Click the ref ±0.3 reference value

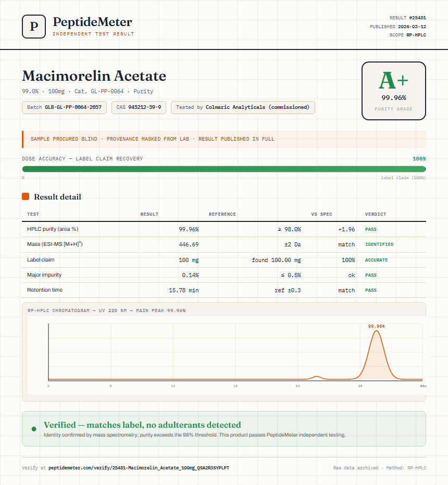pyautogui.click(x=288, y=290)
